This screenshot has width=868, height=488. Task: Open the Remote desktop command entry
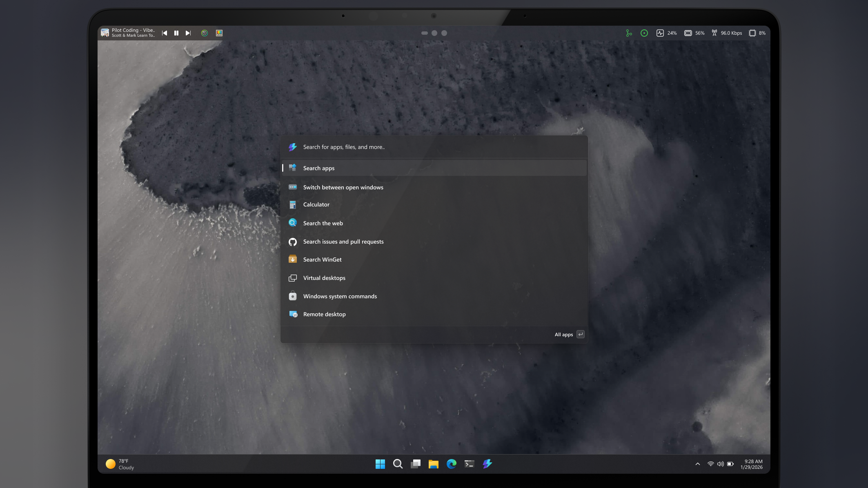click(x=324, y=314)
